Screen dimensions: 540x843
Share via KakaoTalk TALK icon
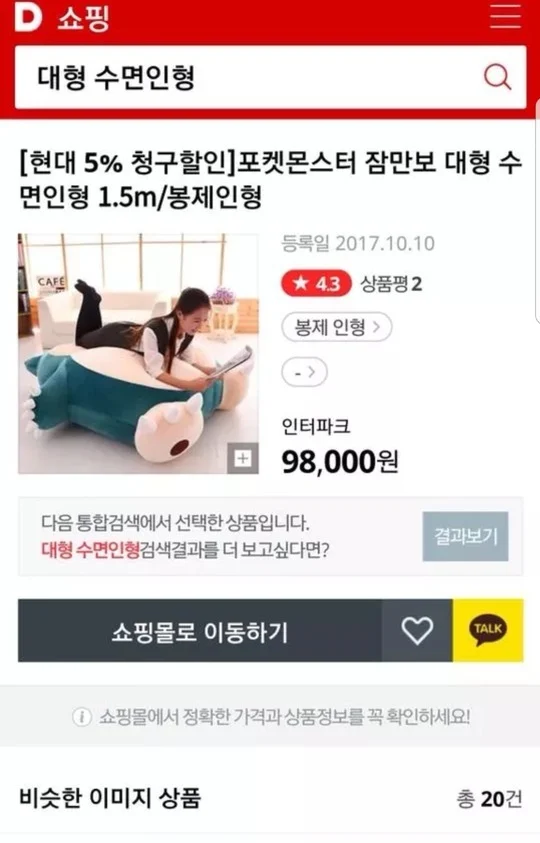(488, 630)
